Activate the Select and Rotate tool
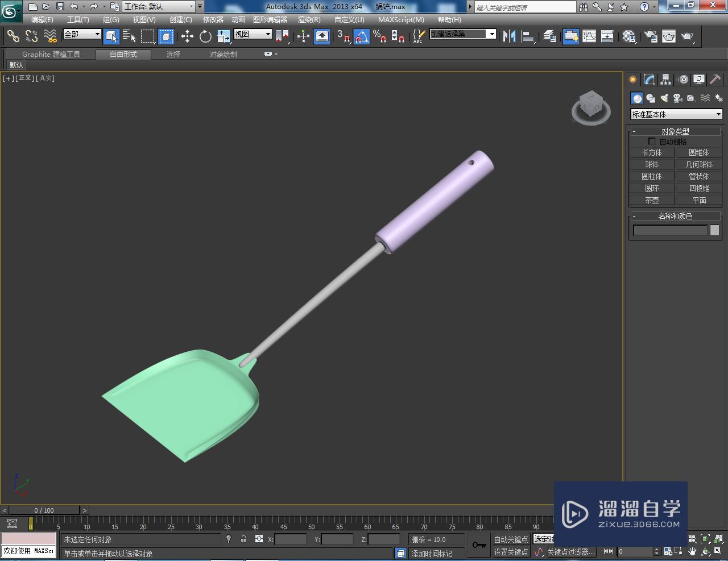The image size is (728, 561). click(x=205, y=36)
